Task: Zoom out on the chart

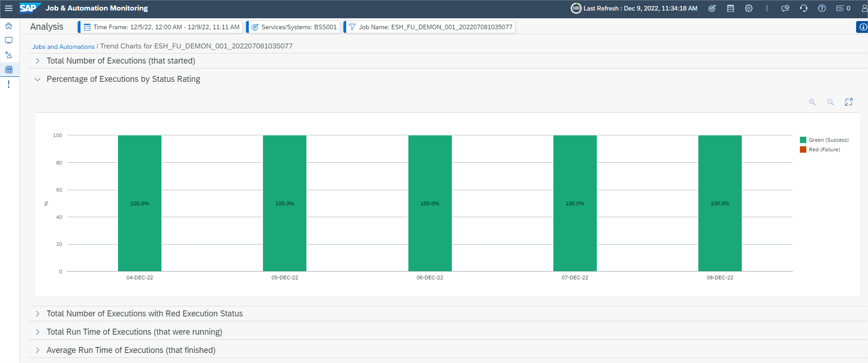Action: [x=830, y=102]
